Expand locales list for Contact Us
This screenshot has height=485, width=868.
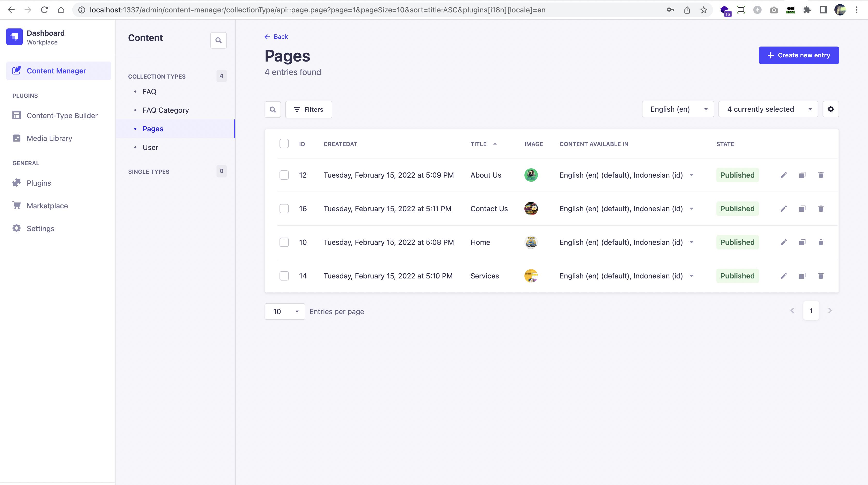click(692, 209)
